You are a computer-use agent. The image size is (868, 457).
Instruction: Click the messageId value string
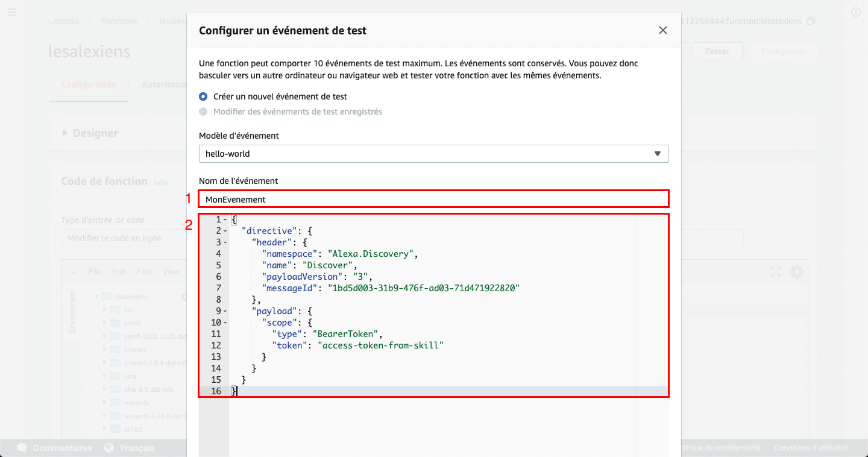coord(423,288)
